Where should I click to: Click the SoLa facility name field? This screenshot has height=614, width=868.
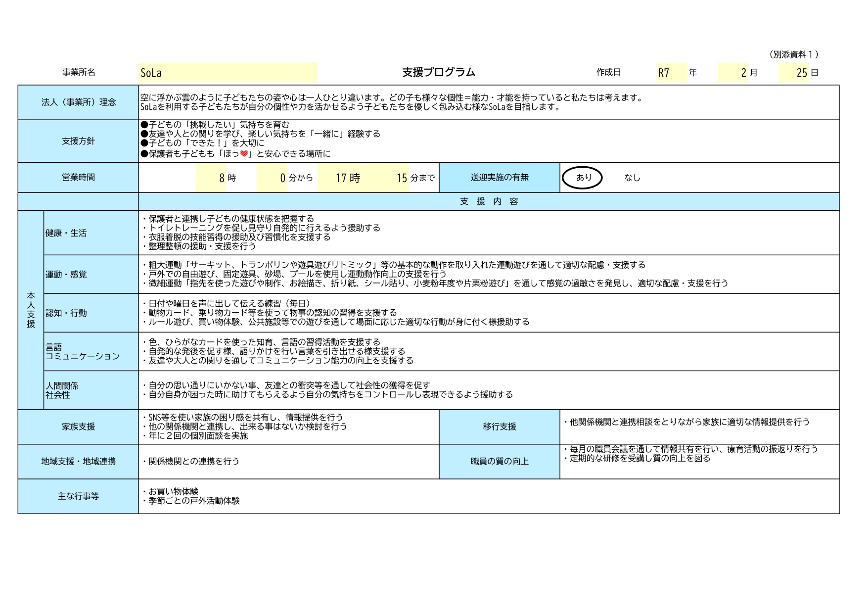(x=228, y=73)
